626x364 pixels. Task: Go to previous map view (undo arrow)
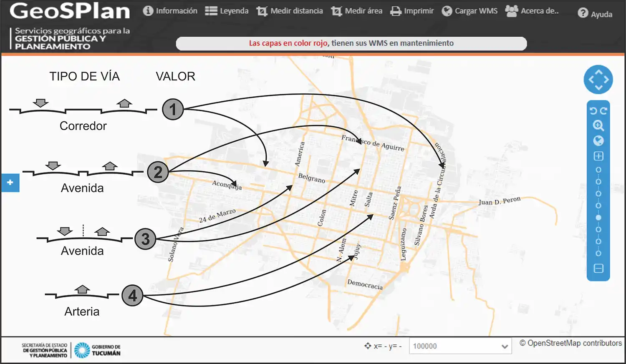coord(593,111)
